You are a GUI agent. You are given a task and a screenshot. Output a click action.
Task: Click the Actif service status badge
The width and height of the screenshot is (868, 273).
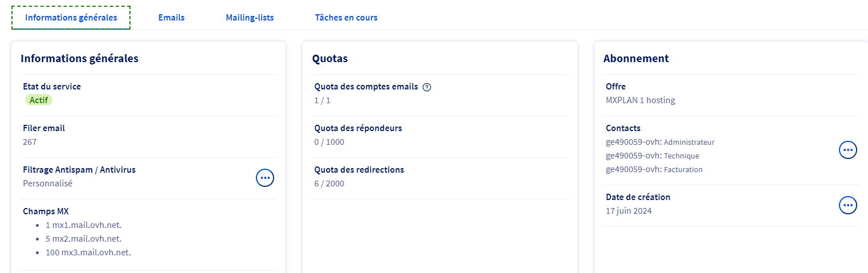click(x=38, y=100)
